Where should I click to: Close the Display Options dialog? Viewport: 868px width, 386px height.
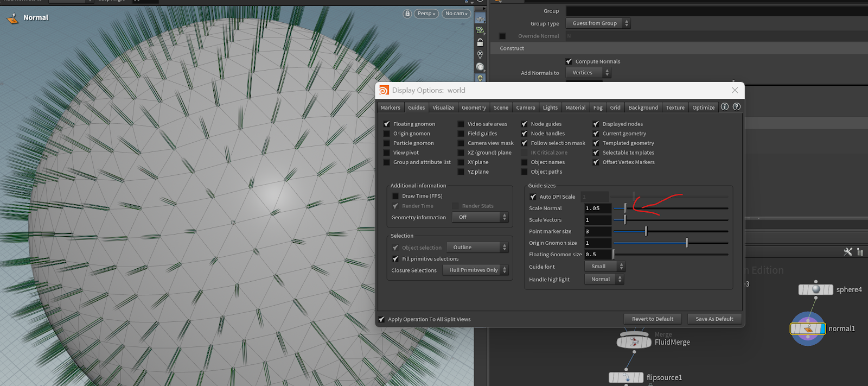point(735,90)
